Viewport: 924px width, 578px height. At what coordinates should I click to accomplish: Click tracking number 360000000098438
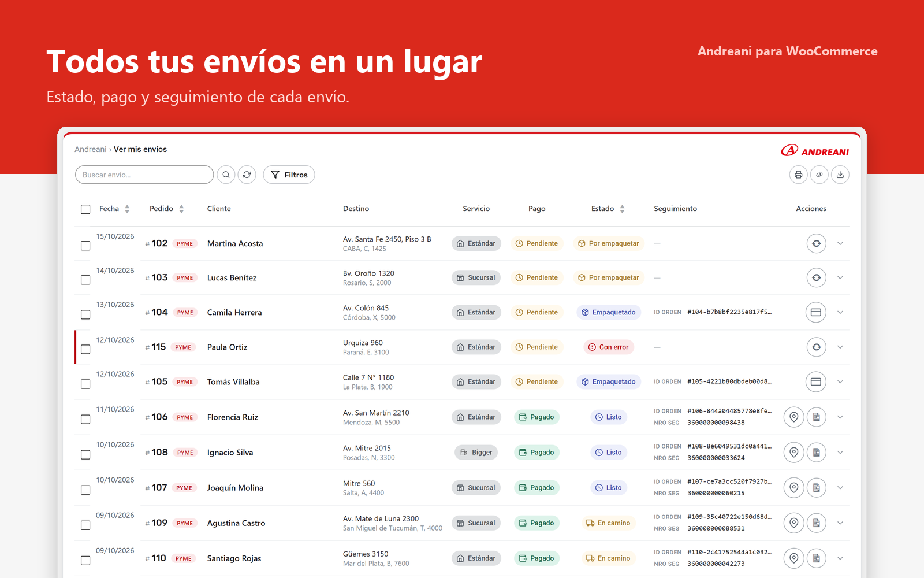click(x=716, y=423)
